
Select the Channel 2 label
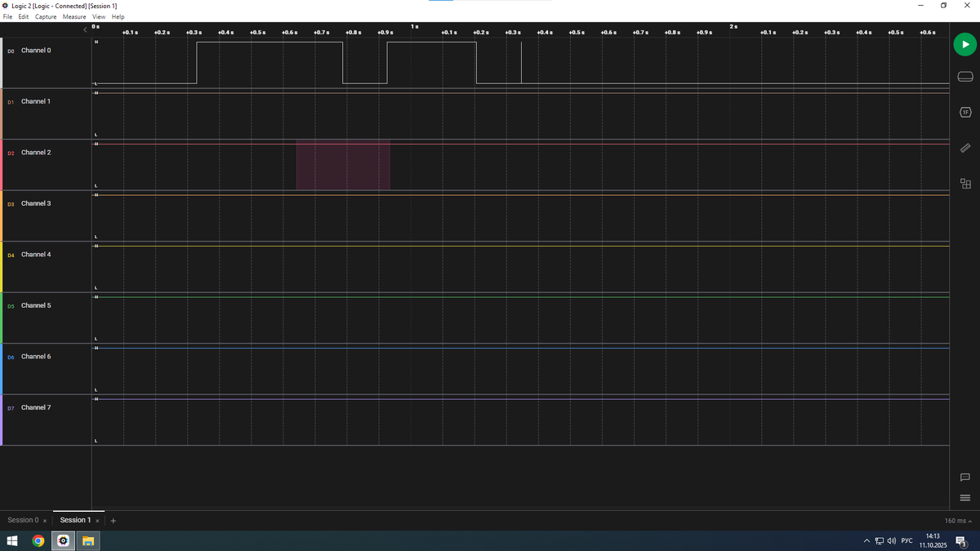(x=36, y=153)
